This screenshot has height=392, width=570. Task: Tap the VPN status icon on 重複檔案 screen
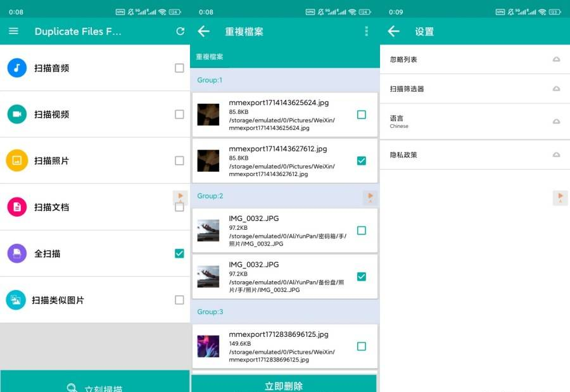pos(310,12)
